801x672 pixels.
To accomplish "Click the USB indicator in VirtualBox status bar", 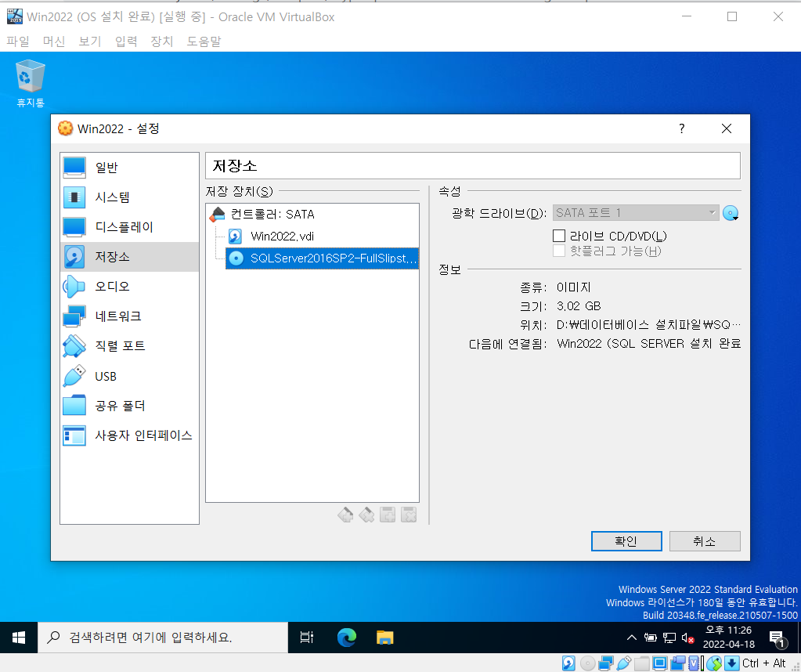I will 624,663.
